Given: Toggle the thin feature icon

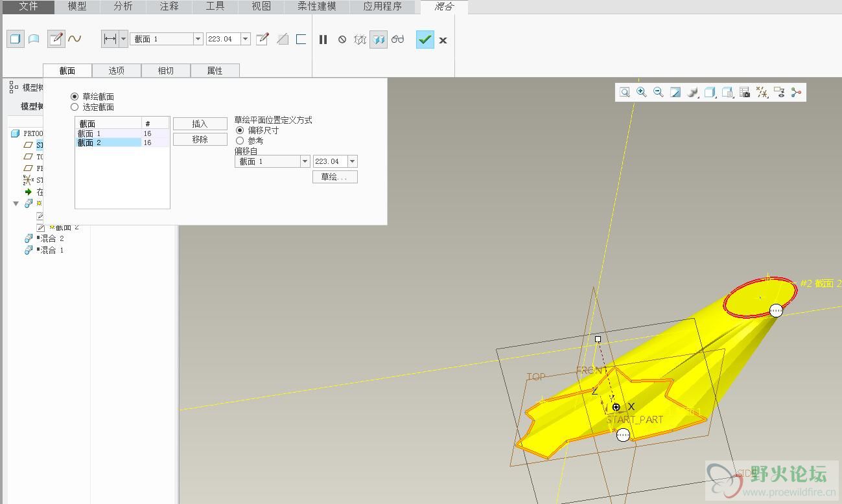Looking at the screenshot, I should click(301, 39).
